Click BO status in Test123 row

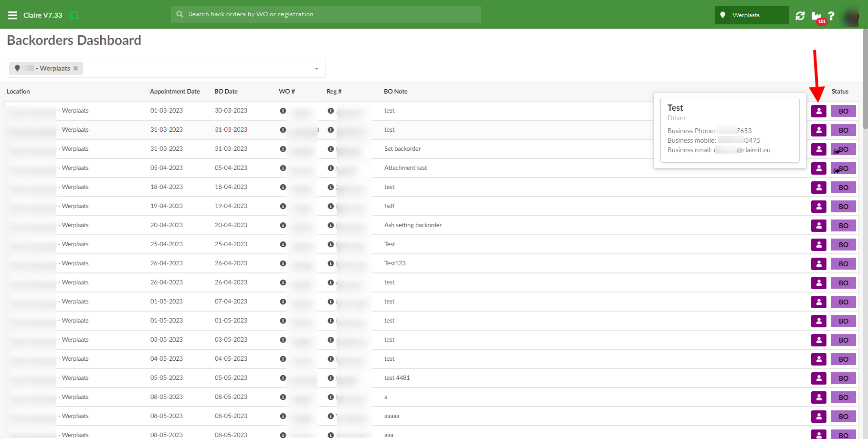pos(844,264)
